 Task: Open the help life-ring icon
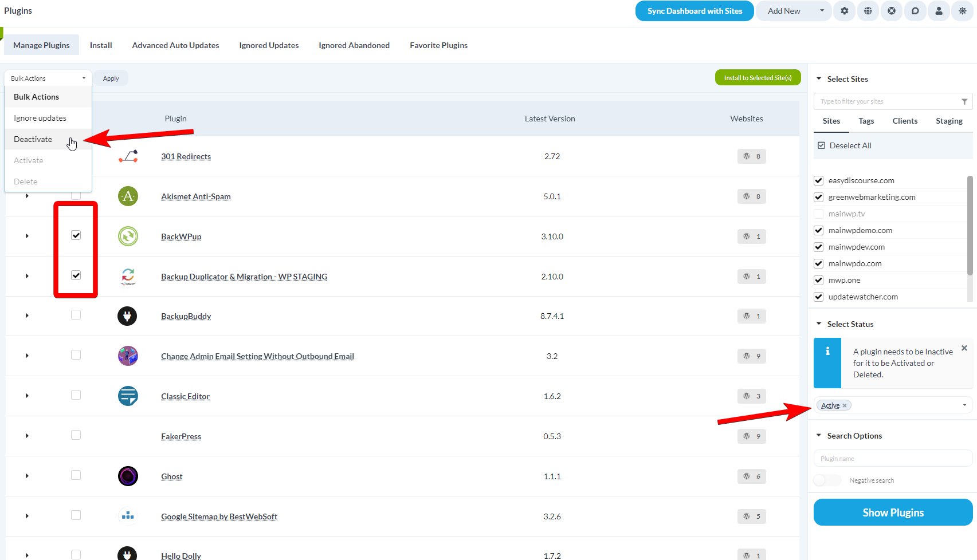point(891,11)
